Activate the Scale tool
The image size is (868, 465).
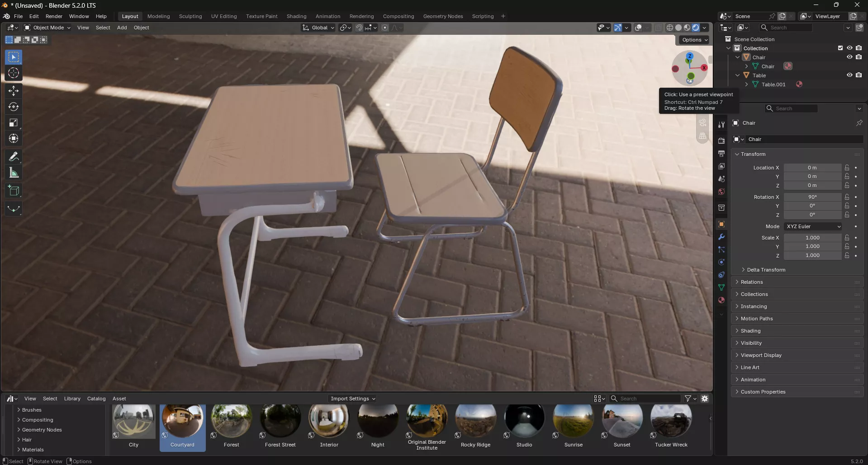(14, 122)
